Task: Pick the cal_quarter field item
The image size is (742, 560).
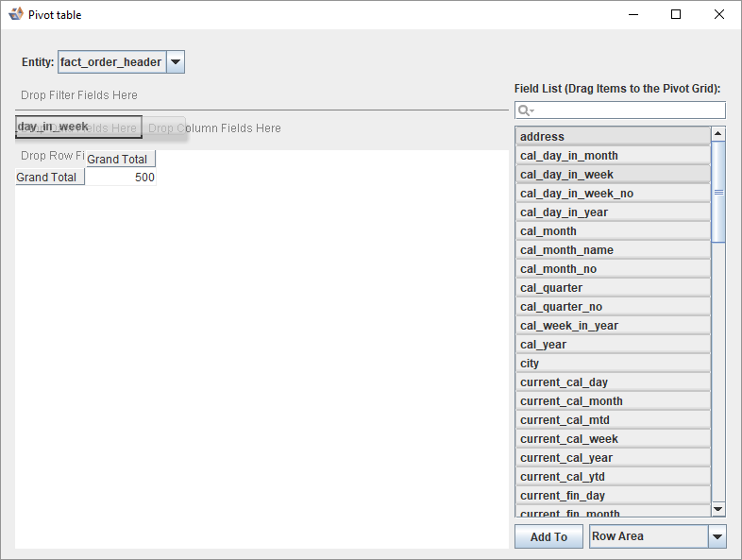Action: [x=613, y=288]
